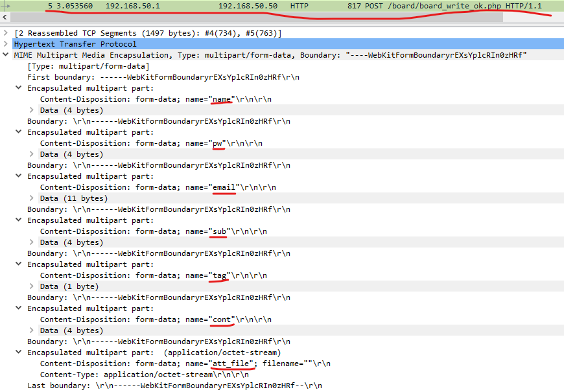
Task: Collapse the first Encapsulated multipart part, above name="name"
Action: [x=19, y=88]
